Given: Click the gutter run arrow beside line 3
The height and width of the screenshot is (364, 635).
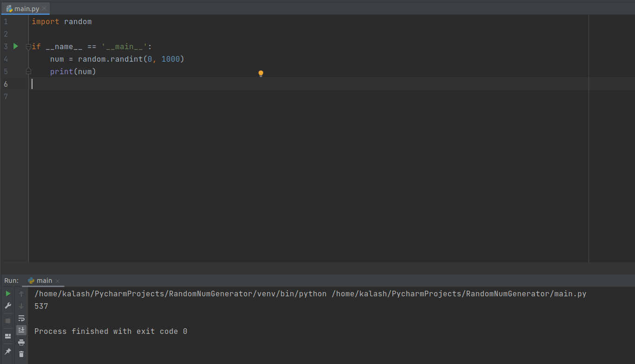Looking at the screenshot, I should pos(16,46).
